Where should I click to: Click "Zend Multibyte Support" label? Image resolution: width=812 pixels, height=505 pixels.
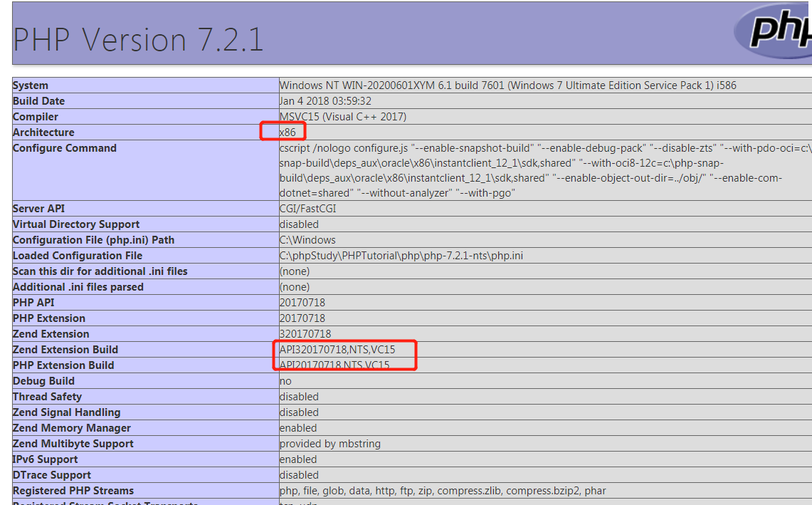point(73,444)
